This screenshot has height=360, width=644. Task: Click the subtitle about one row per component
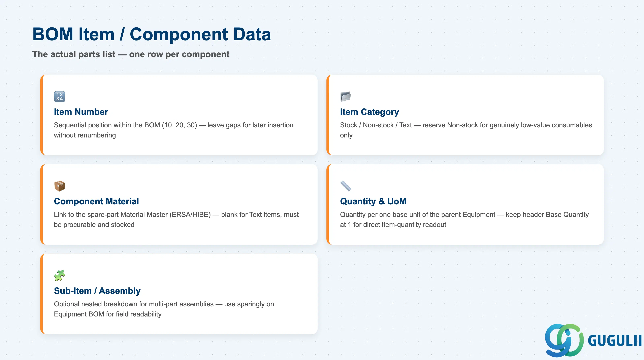[x=131, y=54]
